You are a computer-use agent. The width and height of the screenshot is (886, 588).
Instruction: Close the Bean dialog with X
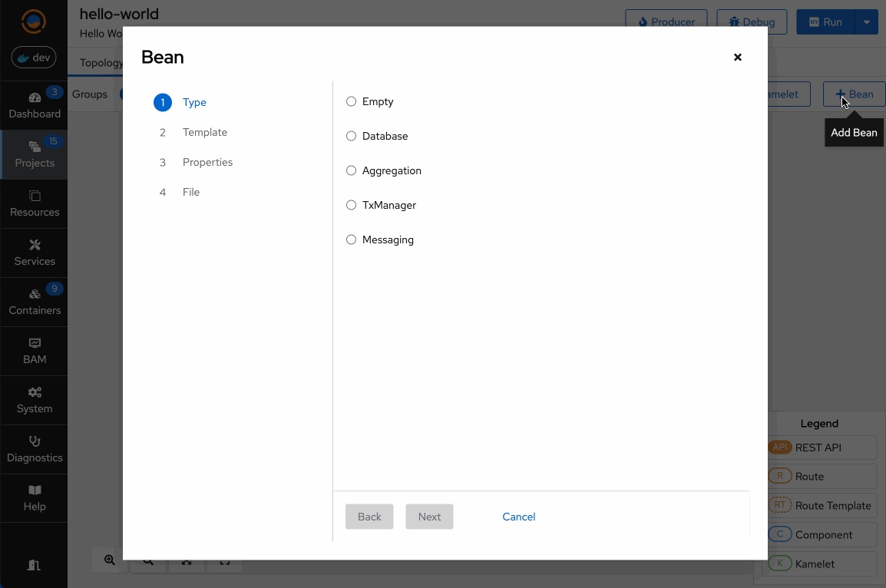pyautogui.click(x=737, y=57)
